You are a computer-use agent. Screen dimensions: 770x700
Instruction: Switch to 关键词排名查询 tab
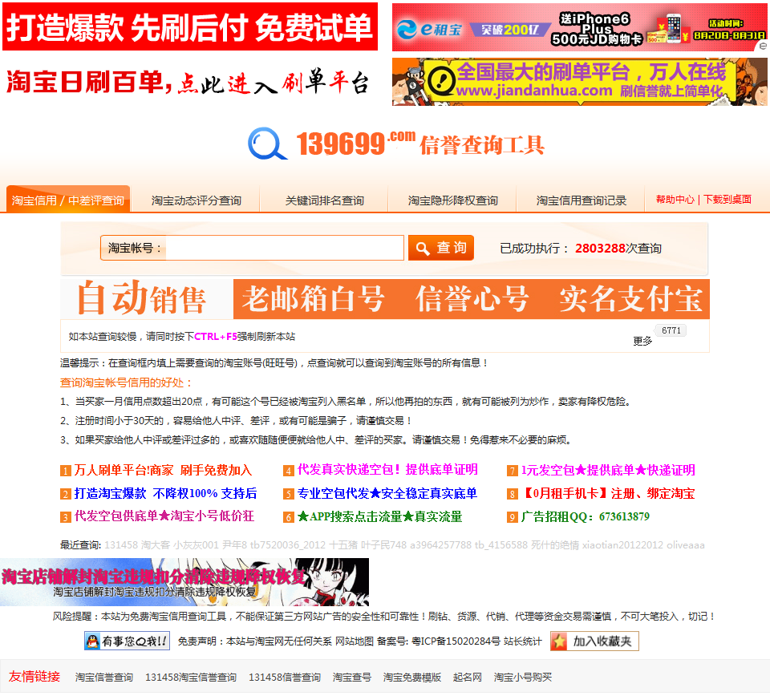(x=325, y=200)
